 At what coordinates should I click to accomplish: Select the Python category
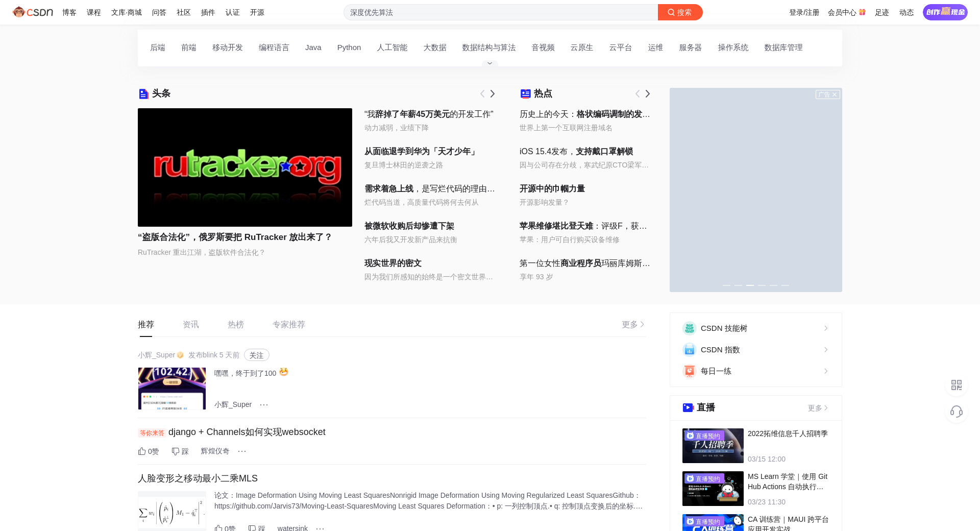349,47
